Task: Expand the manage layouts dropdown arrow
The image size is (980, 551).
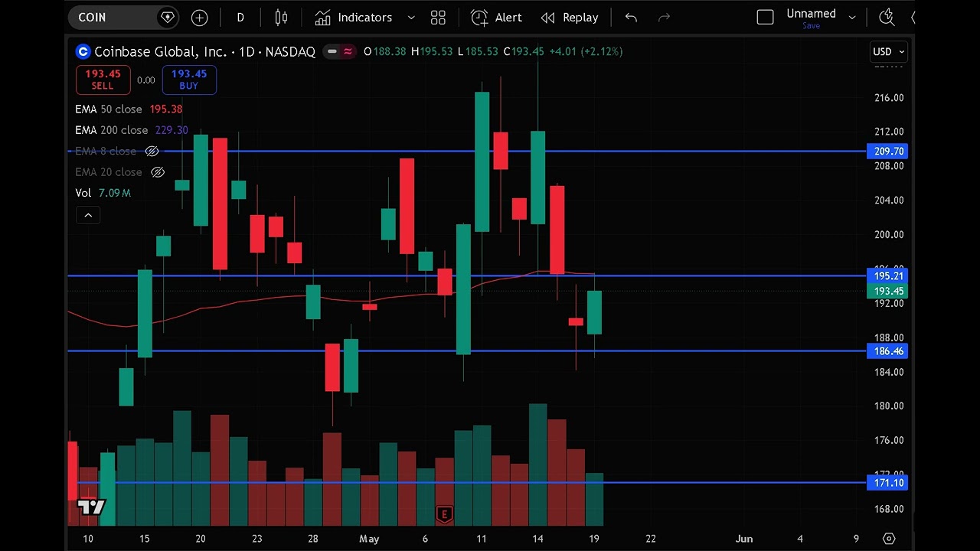Action: [852, 17]
